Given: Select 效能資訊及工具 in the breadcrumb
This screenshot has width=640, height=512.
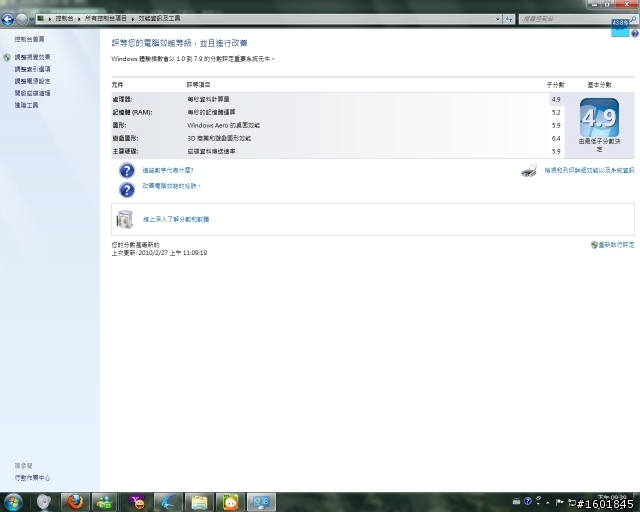Looking at the screenshot, I should (x=159, y=18).
